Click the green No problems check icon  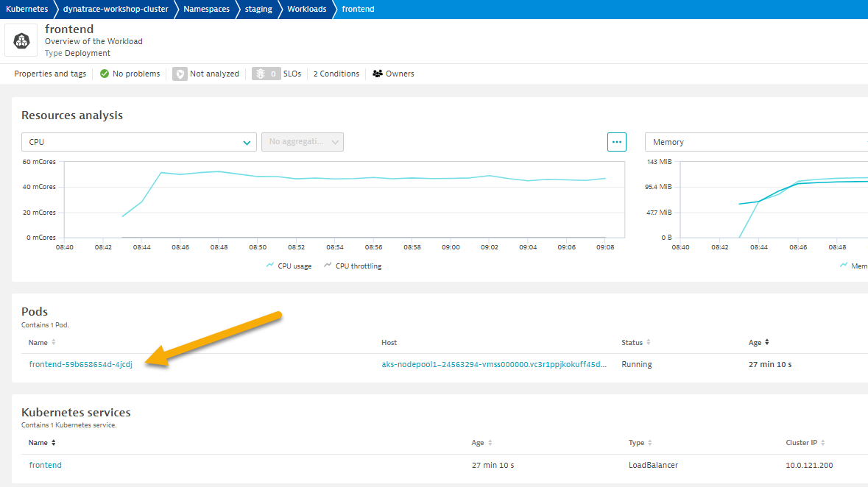(105, 74)
